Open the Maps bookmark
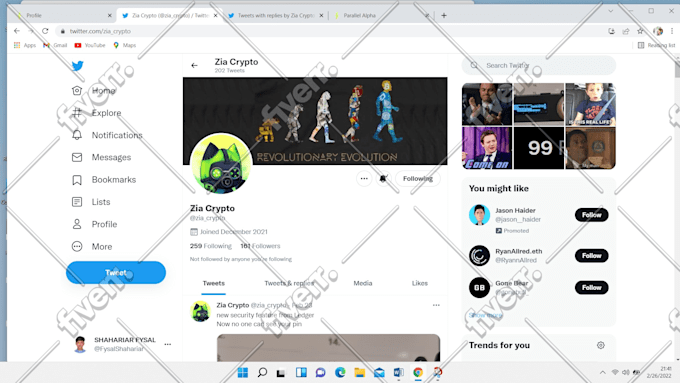Screen dimensions: 680x383 tap(124, 45)
